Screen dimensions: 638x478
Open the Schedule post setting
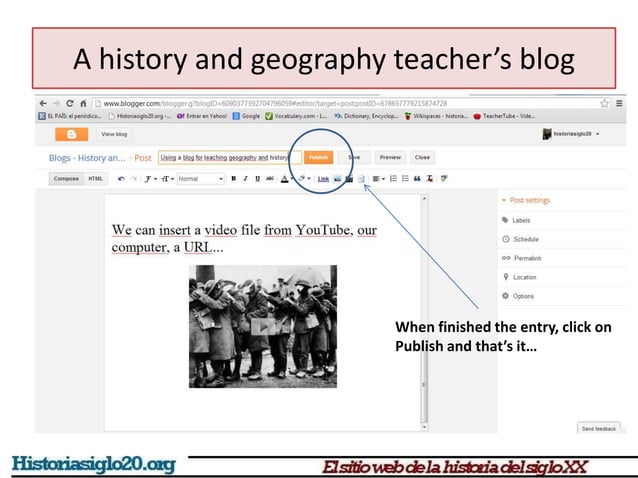coord(520,239)
